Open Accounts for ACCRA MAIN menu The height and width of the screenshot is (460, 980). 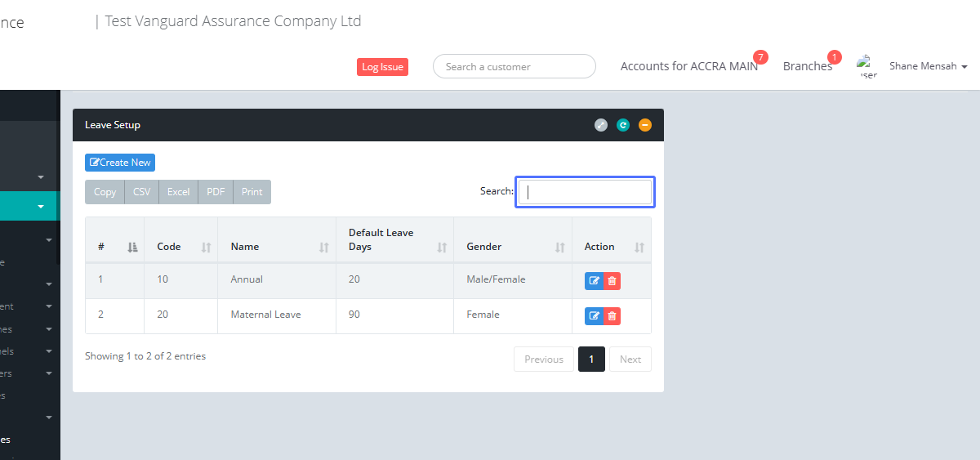point(688,66)
